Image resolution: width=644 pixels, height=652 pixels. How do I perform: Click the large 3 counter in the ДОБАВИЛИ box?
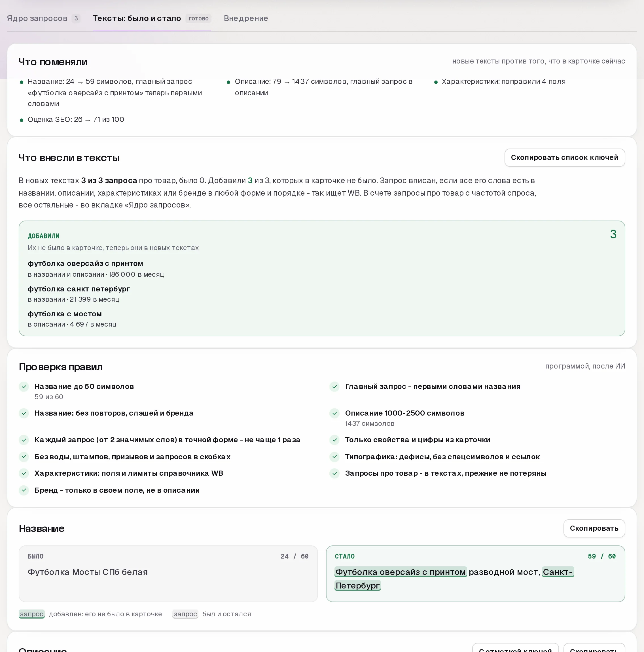[613, 234]
